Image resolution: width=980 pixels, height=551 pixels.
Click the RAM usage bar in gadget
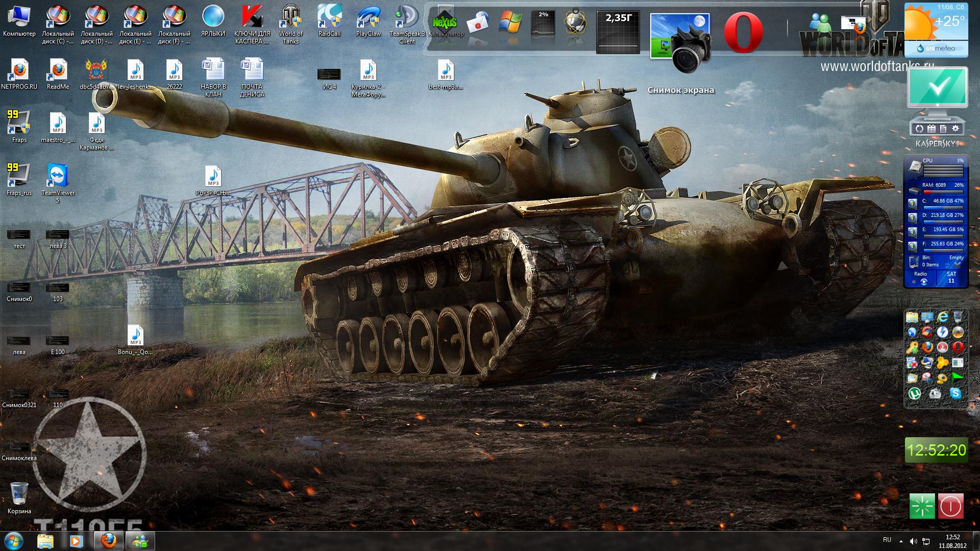943,192
